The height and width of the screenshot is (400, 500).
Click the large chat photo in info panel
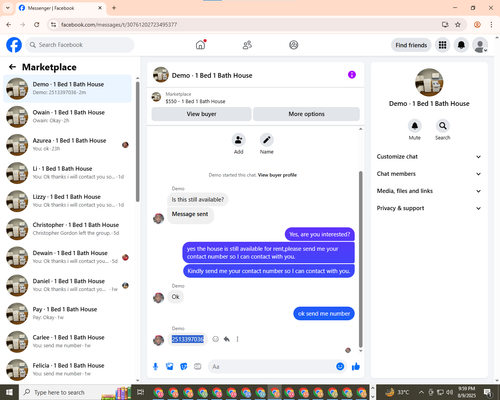(429, 82)
